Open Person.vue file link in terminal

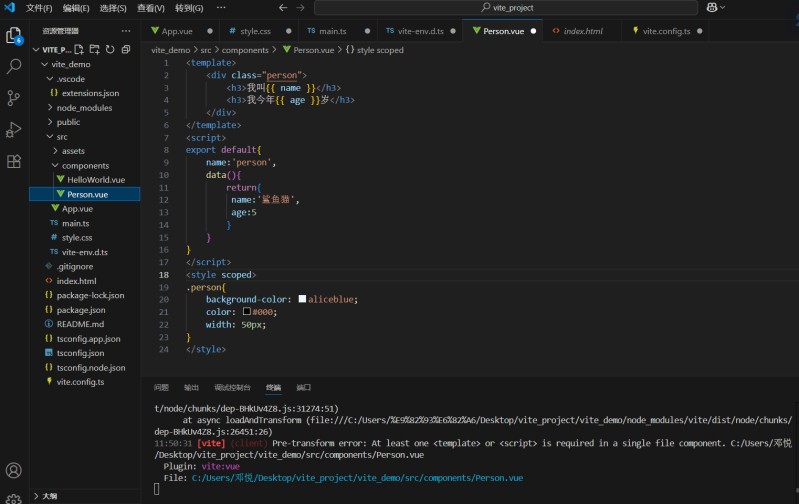coord(357,478)
